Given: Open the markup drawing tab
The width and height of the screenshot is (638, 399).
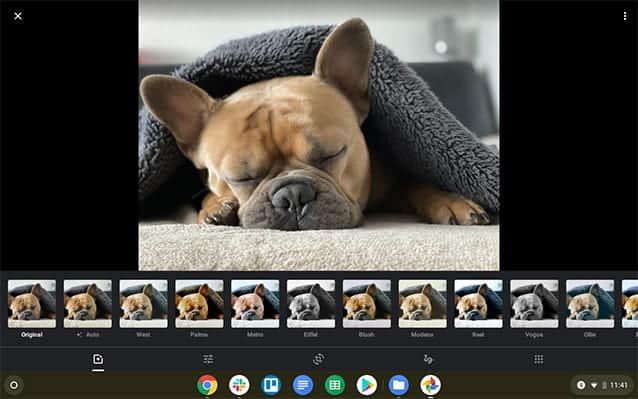Looking at the screenshot, I should tap(428, 359).
